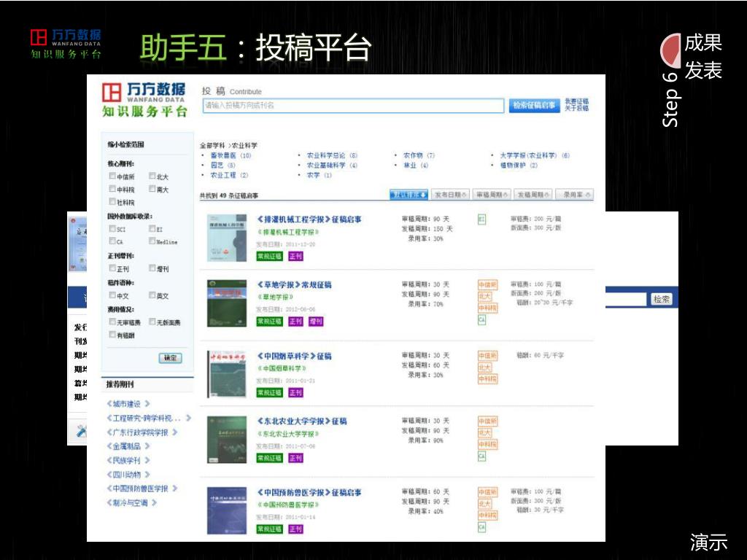Screen dimensions: 747x560
Task: Sort results by 审稿周期
Action: (x=492, y=195)
